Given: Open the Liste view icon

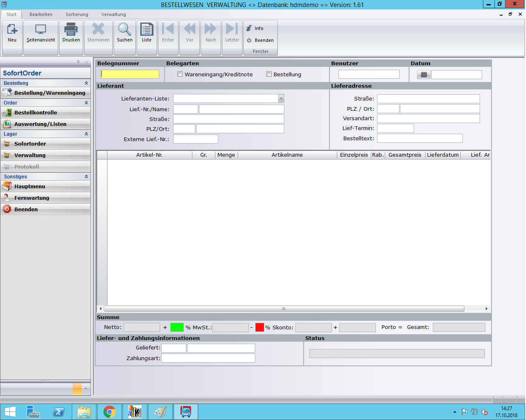Looking at the screenshot, I should point(146,33).
